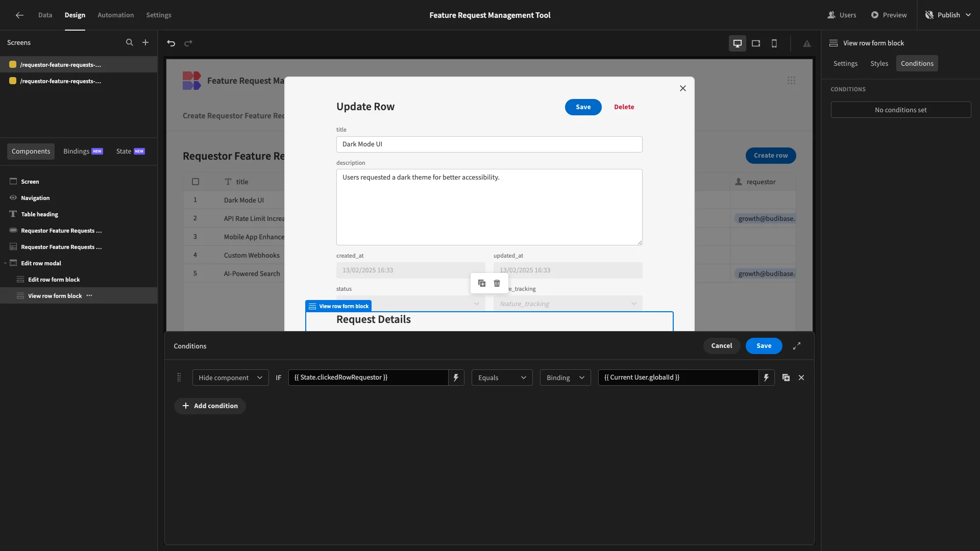Delete the selected component via trash icon
The width and height of the screenshot is (980, 551).
pyautogui.click(x=497, y=283)
